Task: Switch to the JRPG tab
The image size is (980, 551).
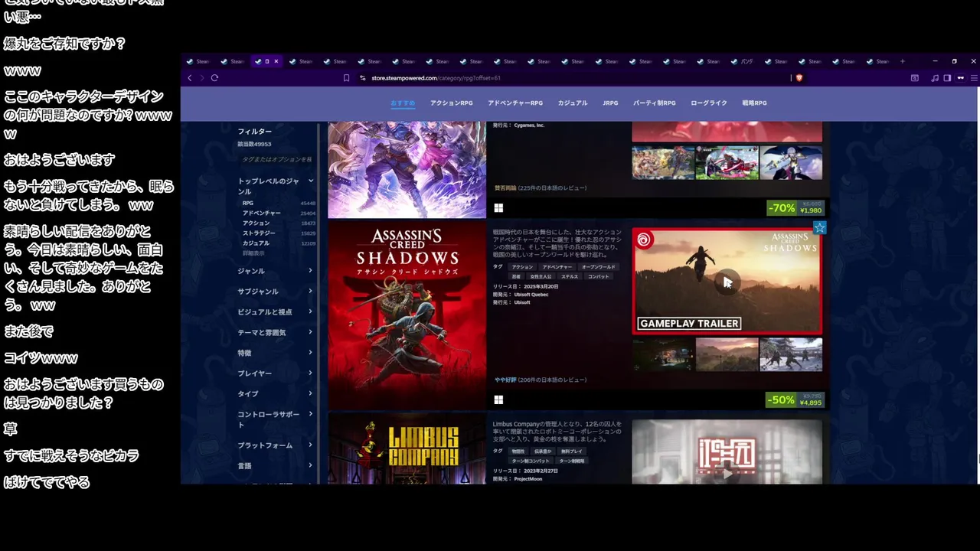Action: [610, 103]
